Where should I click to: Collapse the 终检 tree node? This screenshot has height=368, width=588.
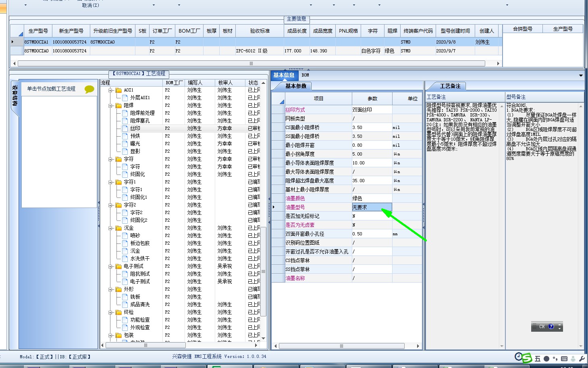110,312
